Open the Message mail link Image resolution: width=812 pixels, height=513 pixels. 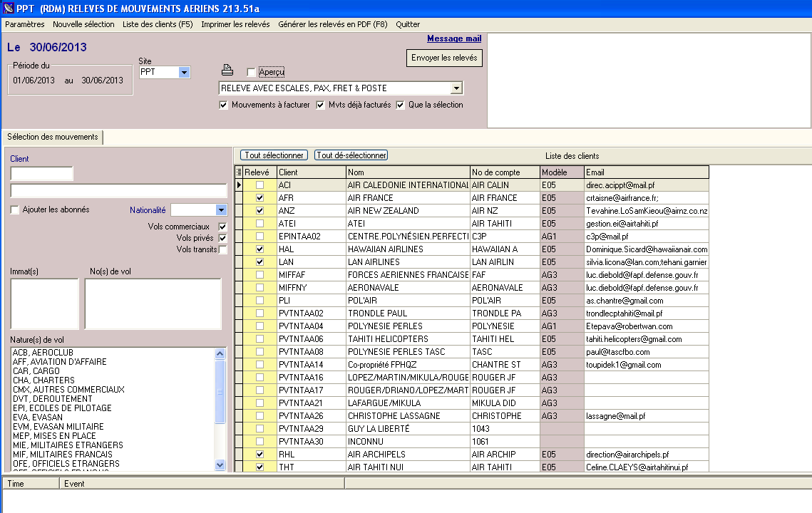[454, 38]
